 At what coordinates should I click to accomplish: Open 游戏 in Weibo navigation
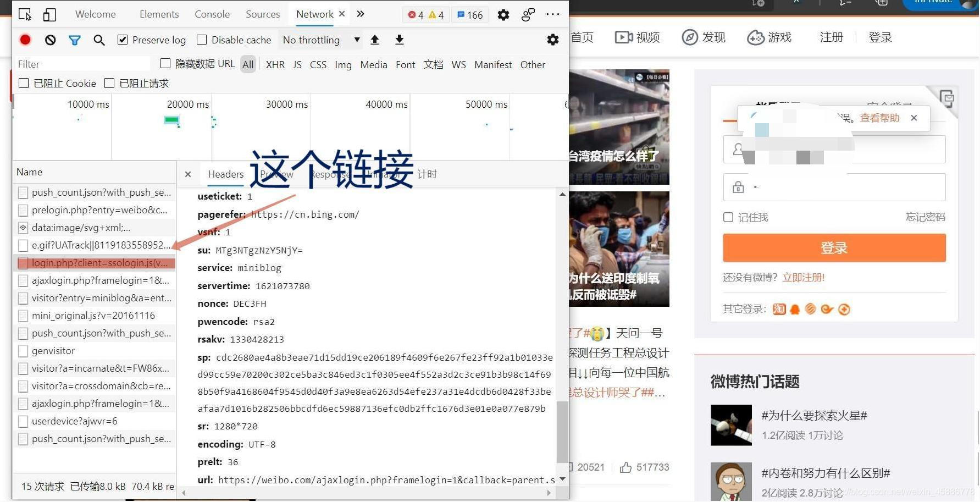click(x=769, y=37)
